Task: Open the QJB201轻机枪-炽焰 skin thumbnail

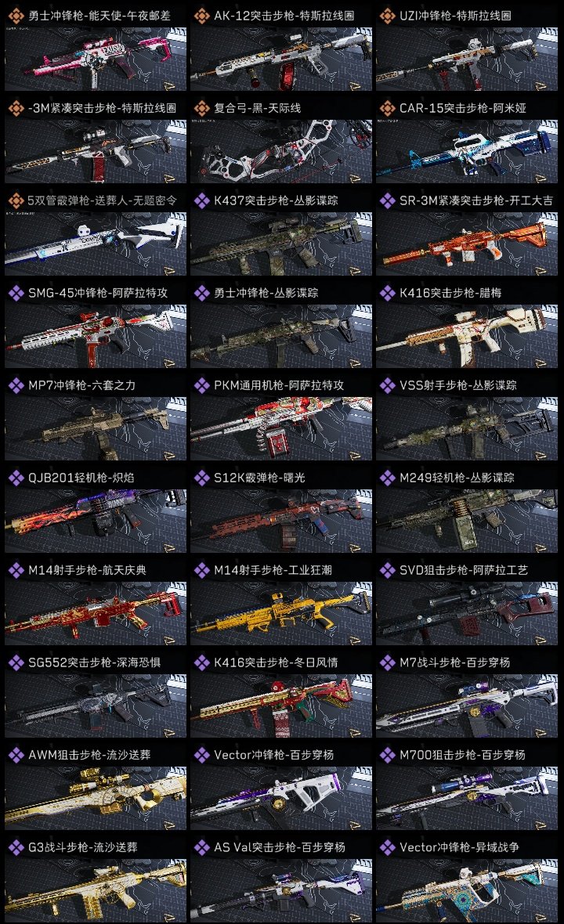Action: tap(96, 521)
